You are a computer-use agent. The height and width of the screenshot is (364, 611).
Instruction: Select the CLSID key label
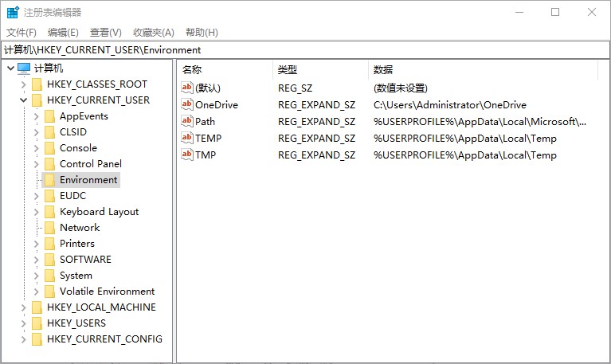73,132
